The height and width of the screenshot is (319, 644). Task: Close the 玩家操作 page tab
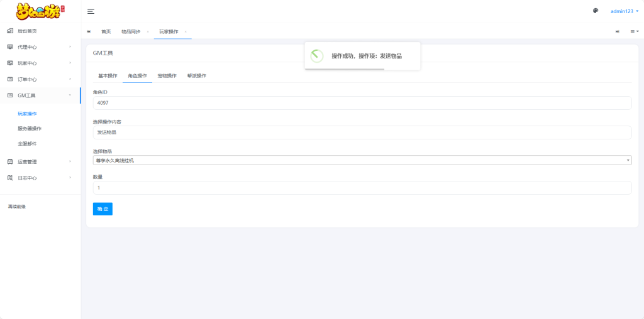point(186,31)
